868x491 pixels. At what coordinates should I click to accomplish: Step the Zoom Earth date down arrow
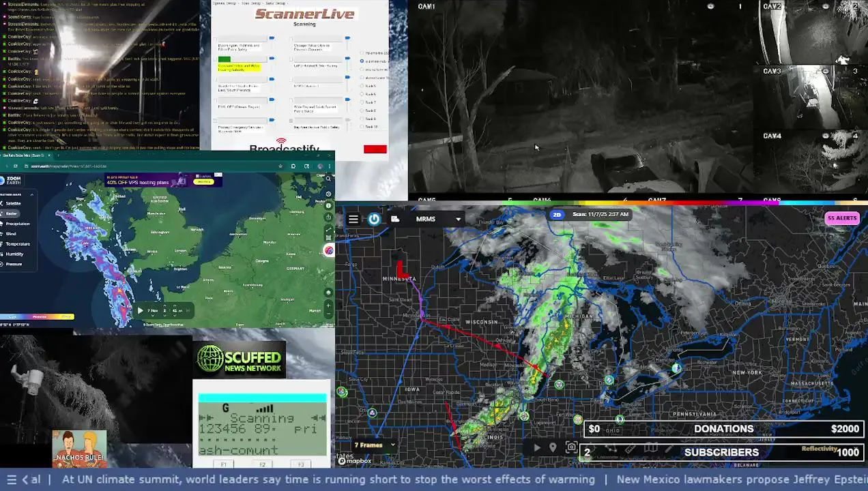153,316
